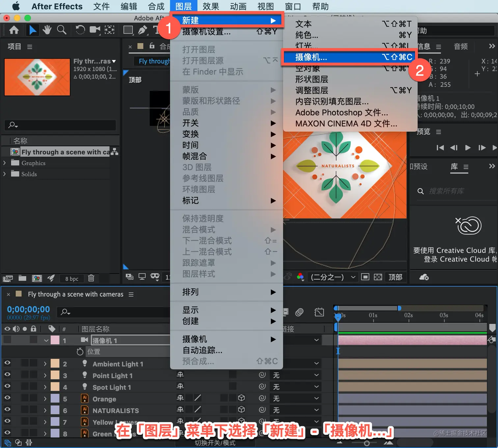Click the flowchart icon beside the composition item
498x448 pixels.
click(115, 152)
